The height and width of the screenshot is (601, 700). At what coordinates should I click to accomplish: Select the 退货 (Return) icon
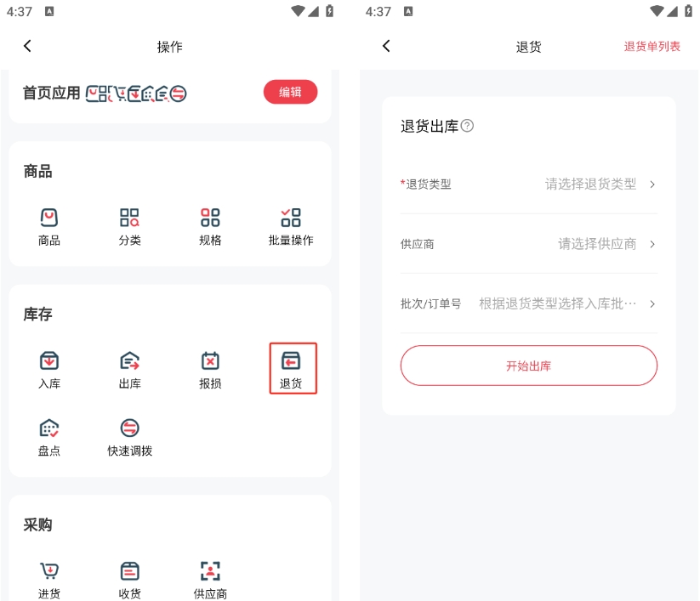click(291, 361)
